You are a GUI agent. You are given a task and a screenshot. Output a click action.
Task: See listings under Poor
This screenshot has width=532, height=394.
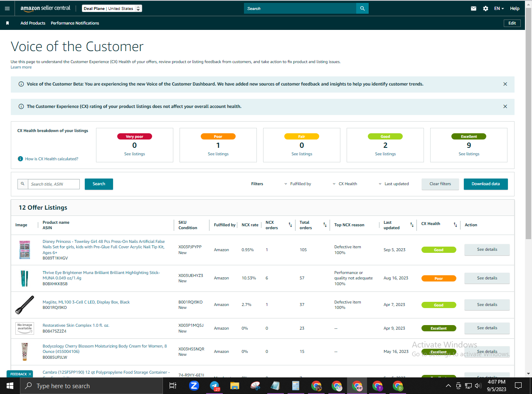[218, 154]
